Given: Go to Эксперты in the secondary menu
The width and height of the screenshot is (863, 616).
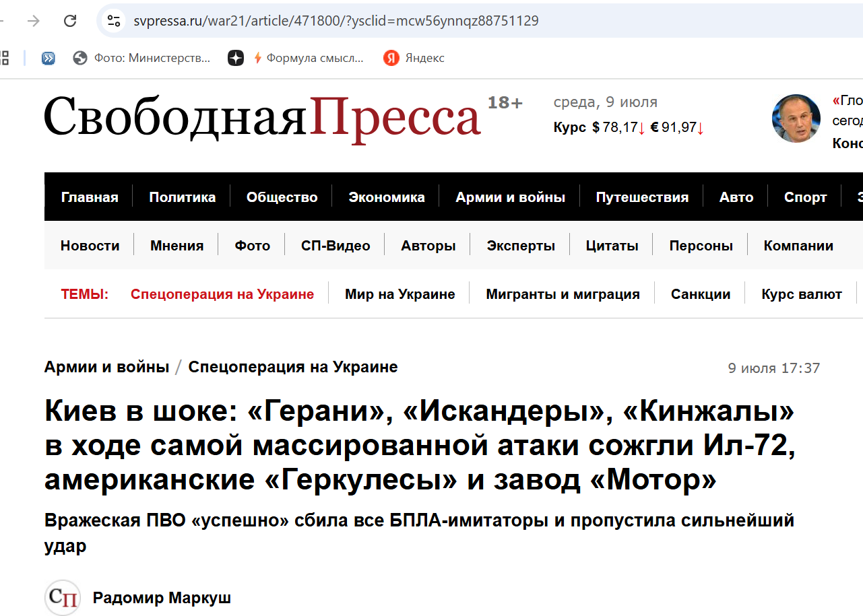Looking at the screenshot, I should 521,246.
